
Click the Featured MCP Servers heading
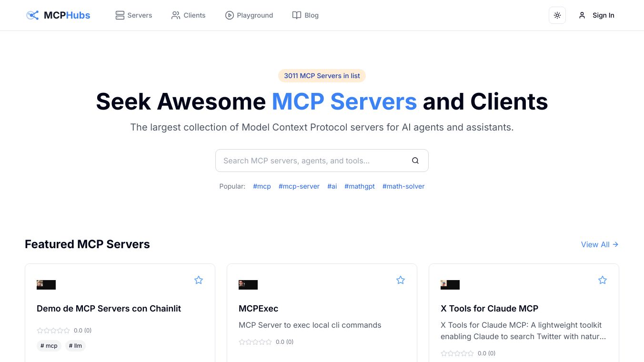tap(87, 244)
